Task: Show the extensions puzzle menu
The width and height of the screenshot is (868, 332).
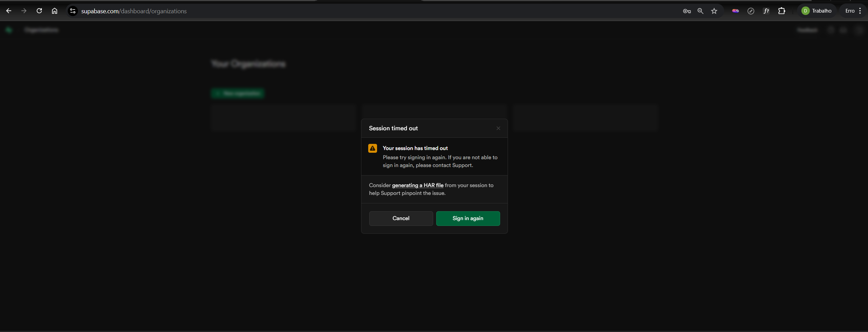Action: point(782,11)
